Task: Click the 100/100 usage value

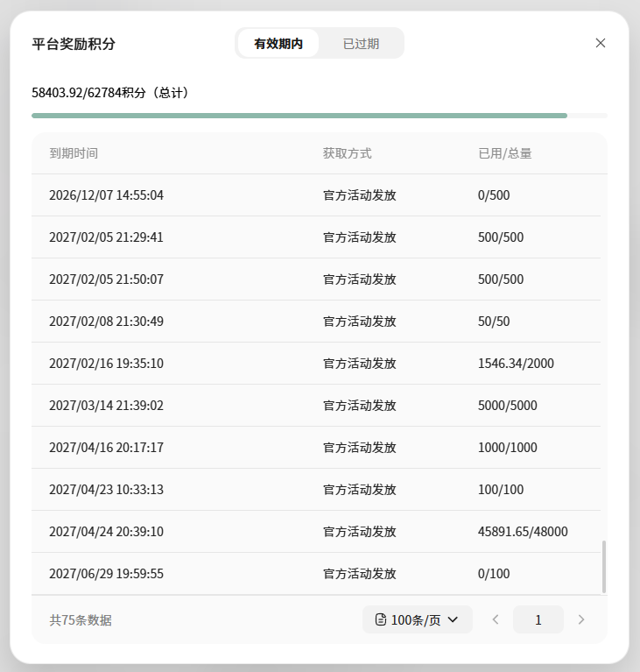Action: (x=500, y=489)
